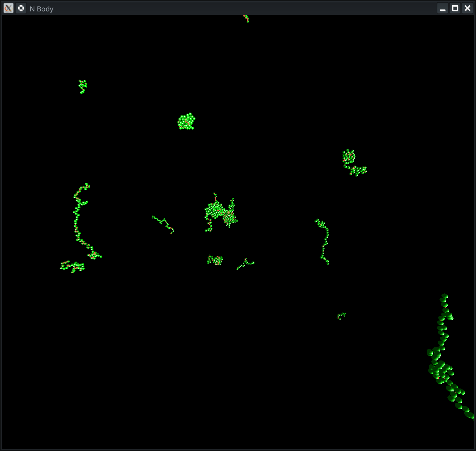Toggle the pin on all desktops icon

click(21, 8)
